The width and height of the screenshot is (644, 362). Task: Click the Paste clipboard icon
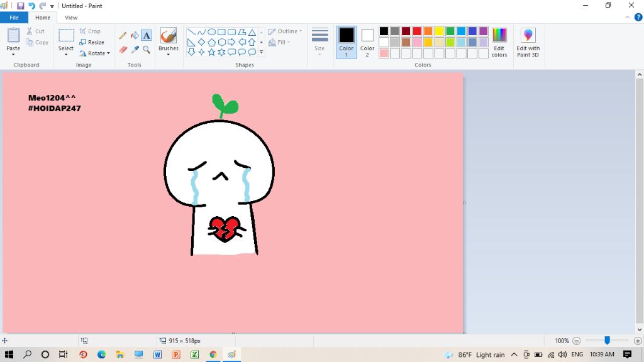13,35
